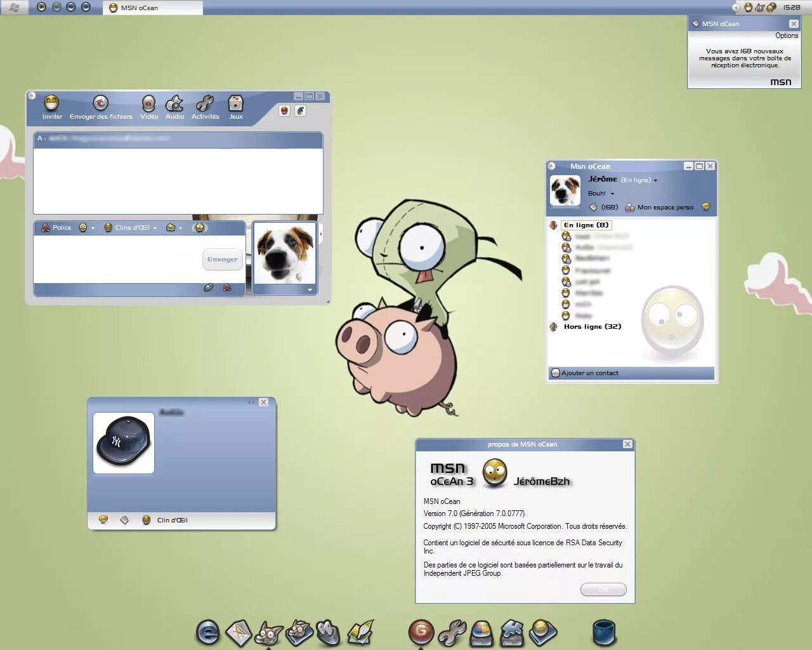Click OK in the About MSN oCean dialog
This screenshot has height=650, width=812.
coord(603,590)
